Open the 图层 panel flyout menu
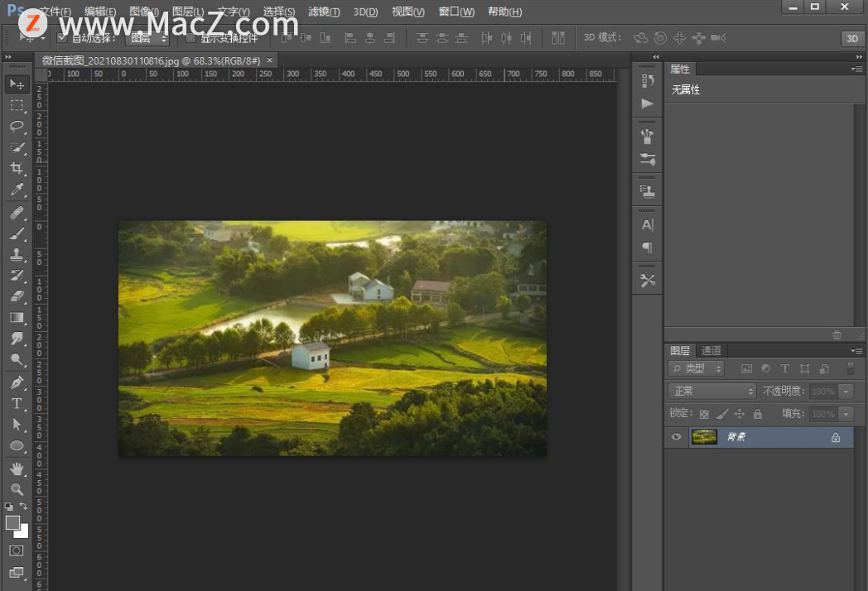868x591 pixels. (857, 350)
